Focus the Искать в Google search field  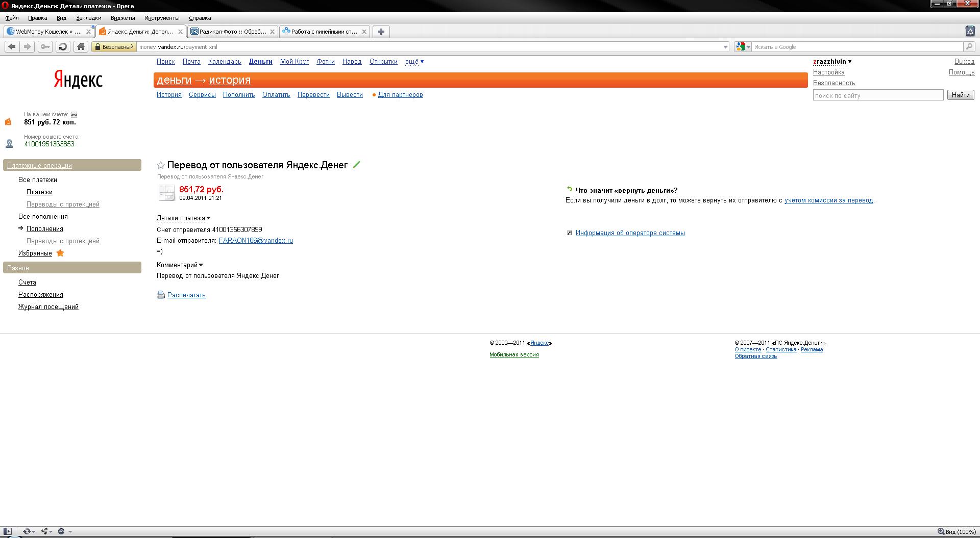coord(857,47)
